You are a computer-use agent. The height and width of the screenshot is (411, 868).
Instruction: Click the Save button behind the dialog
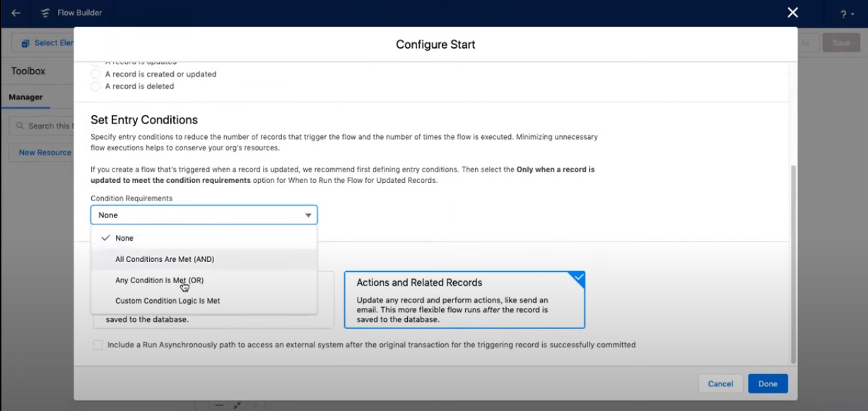[x=841, y=43]
